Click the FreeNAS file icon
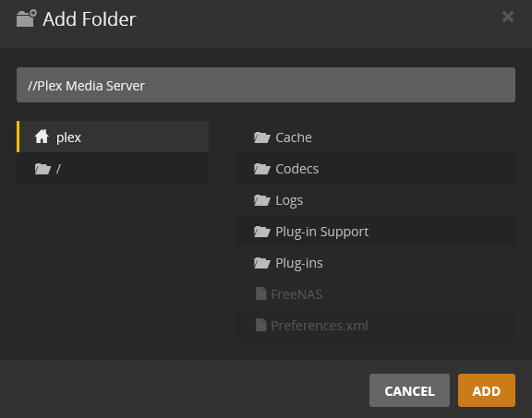Viewport: 532px width, 418px height. pos(260,293)
